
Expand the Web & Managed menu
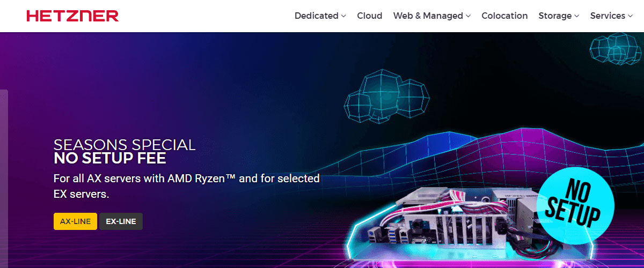tap(432, 16)
